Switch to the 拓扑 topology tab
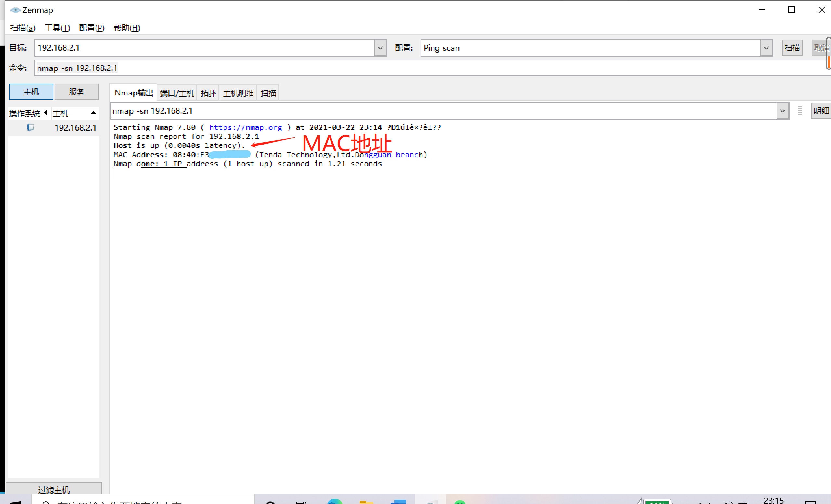831x504 pixels. tap(208, 93)
